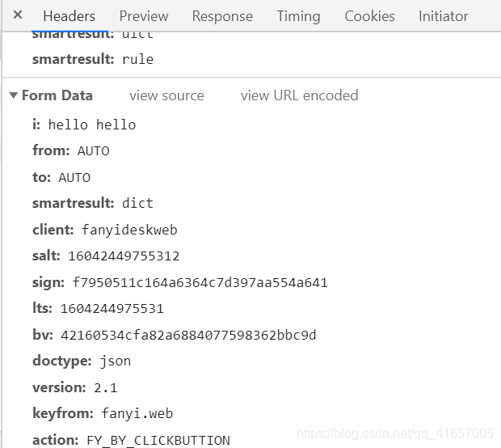Switch to the Timing tab
The image size is (501, 448).
coord(298,16)
